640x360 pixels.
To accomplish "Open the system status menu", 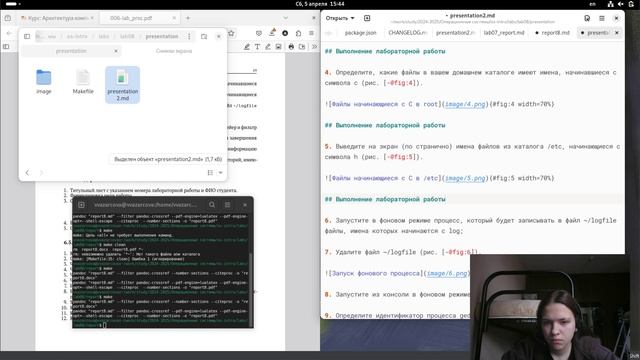I will coord(620,4).
